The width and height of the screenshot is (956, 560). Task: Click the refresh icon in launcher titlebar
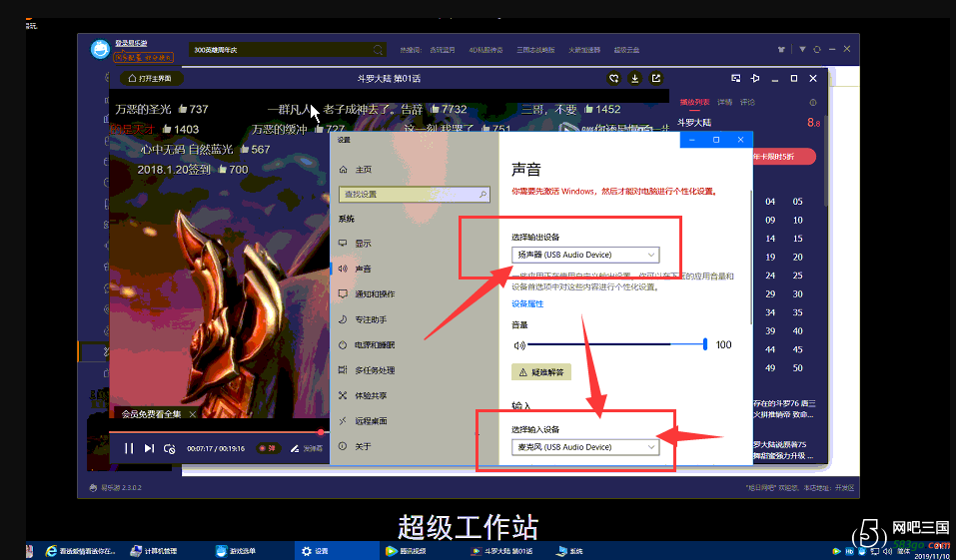tap(817, 49)
